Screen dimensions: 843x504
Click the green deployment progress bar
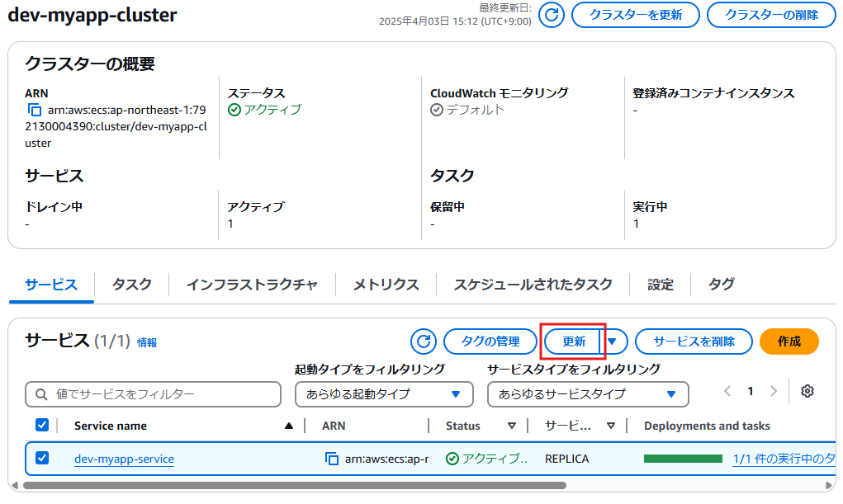pos(683,459)
